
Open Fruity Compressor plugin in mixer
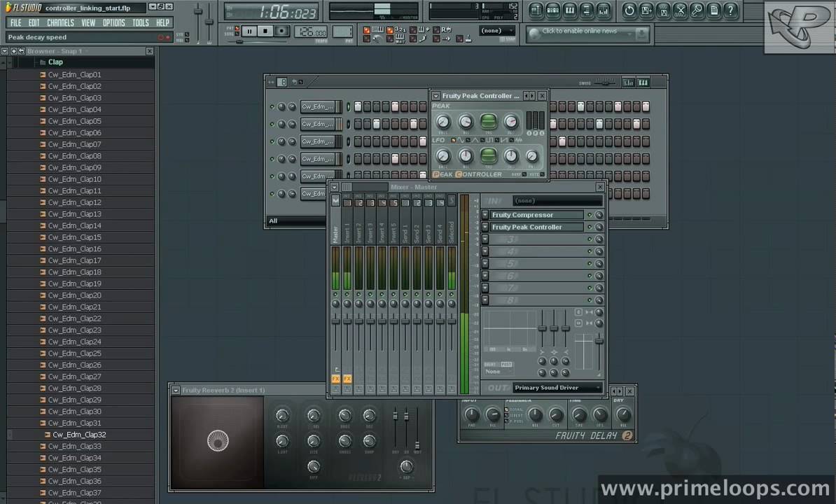click(x=537, y=215)
